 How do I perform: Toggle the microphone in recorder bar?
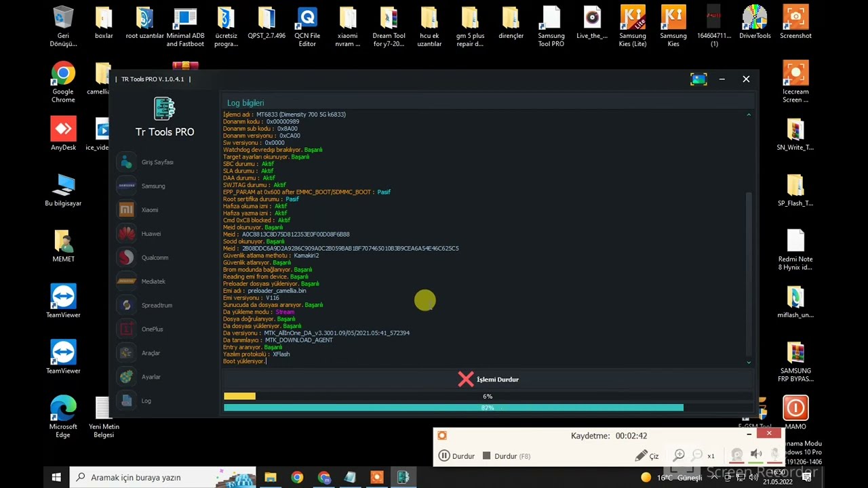(x=774, y=454)
